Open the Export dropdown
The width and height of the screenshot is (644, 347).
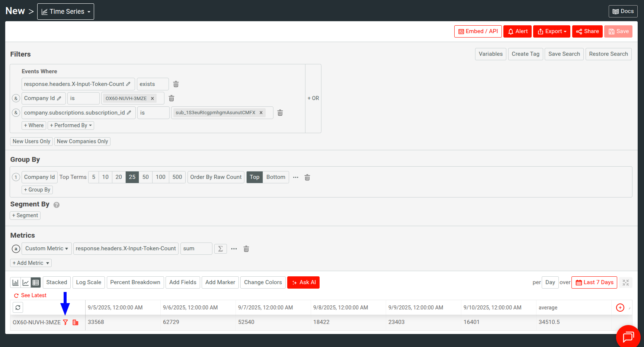pyautogui.click(x=551, y=31)
